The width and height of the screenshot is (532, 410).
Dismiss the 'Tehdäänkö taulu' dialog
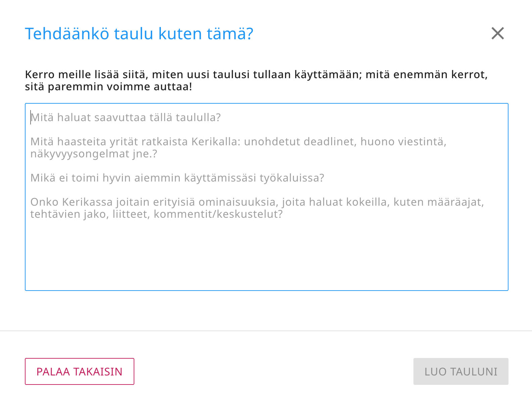[497, 34]
